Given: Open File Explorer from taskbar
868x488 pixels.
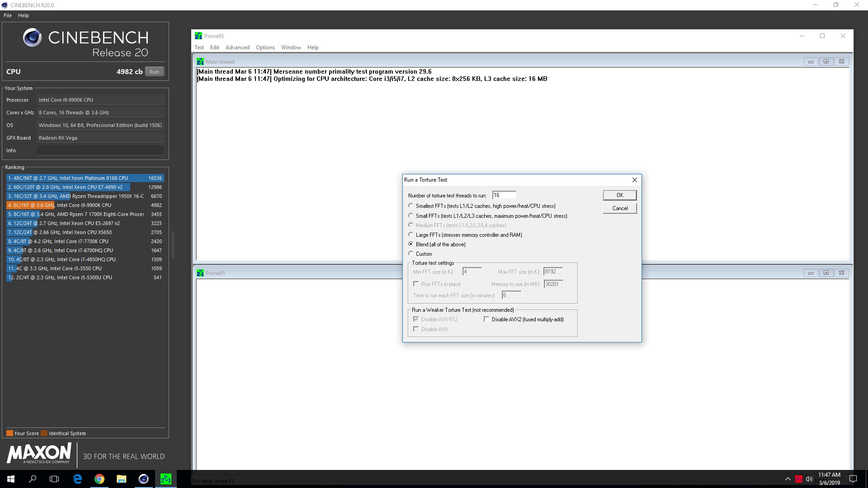Looking at the screenshot, I should [121, 479].
